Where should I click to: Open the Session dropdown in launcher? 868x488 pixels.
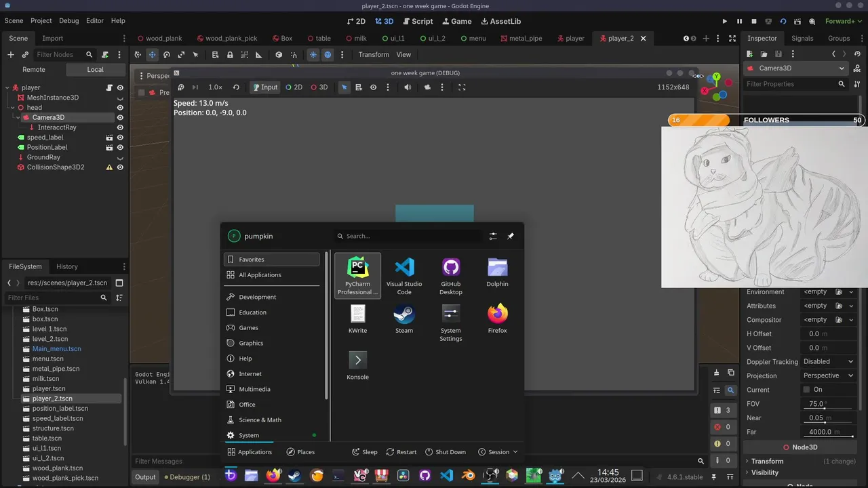point(498,452)
